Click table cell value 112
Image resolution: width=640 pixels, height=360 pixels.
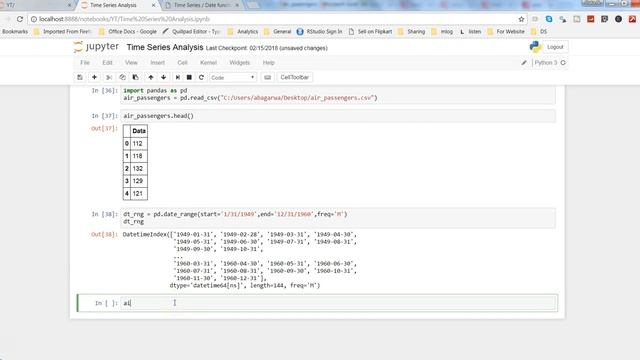(x=138, y=144)
